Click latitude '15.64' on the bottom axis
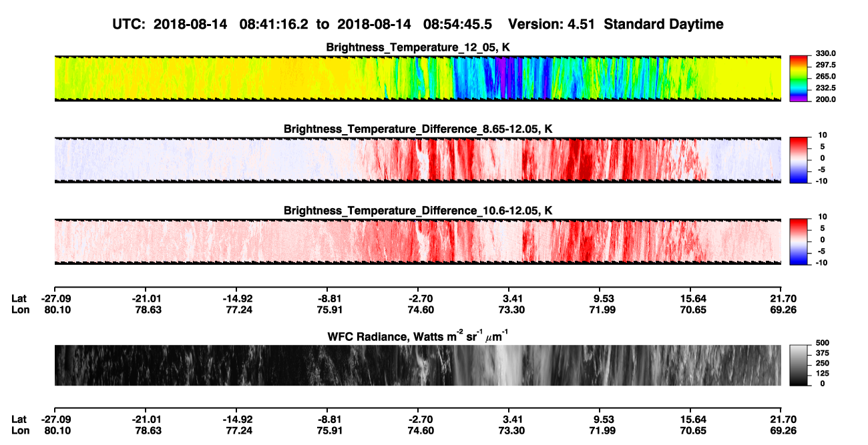The height and width of the screenshot is (445, 868). (x=693, y=419)
